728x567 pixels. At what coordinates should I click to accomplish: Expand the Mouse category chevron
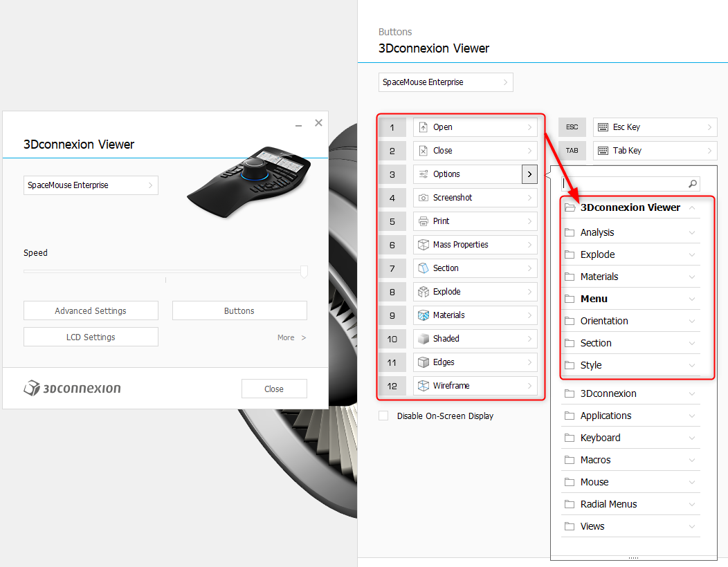[692, 483]
